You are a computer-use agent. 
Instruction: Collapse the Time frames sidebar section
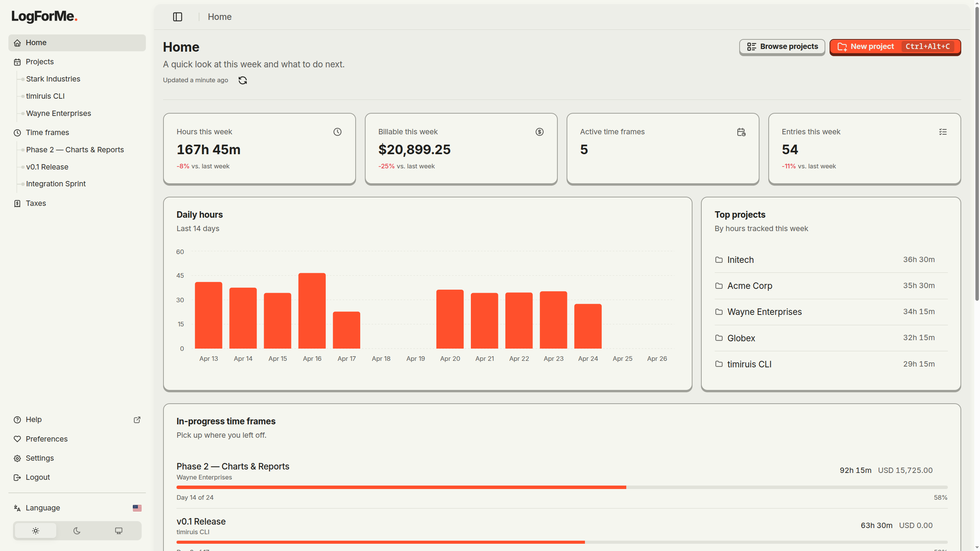(x=47, y=132)
